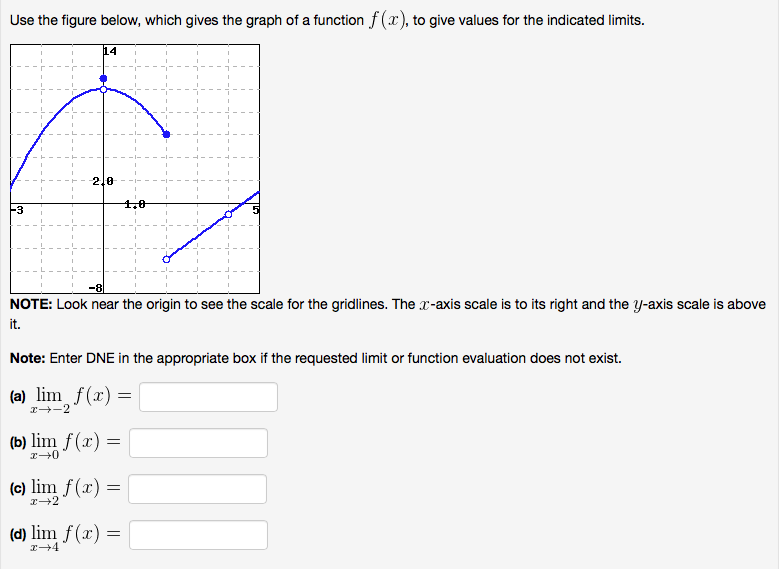Viewport: 780px width, 569px height.
Task: Click the answer box for part (a)
Action: [208, 397]
